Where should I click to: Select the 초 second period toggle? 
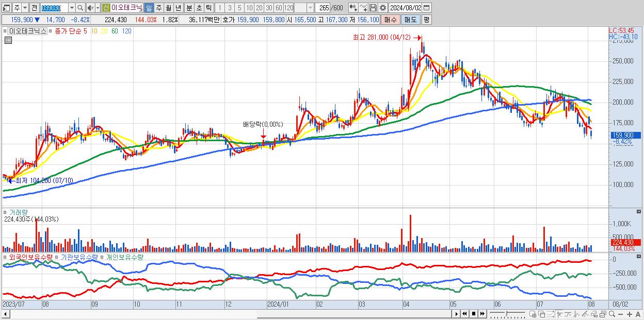[x=199, y=8]
